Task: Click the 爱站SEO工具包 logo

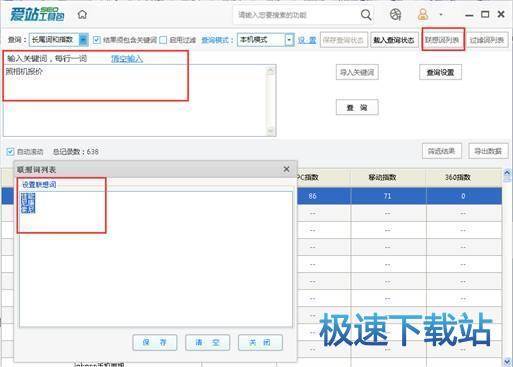Action: click(37, 15)
